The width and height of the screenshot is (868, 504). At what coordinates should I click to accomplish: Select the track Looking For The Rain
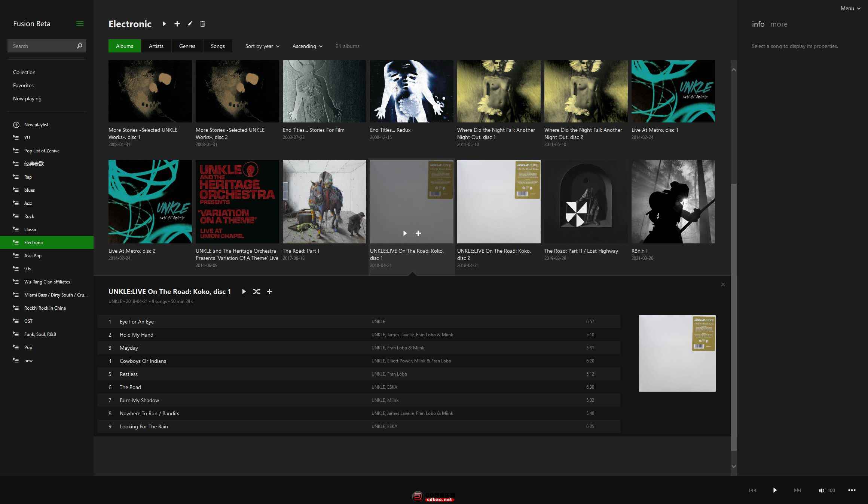[359, 426]
